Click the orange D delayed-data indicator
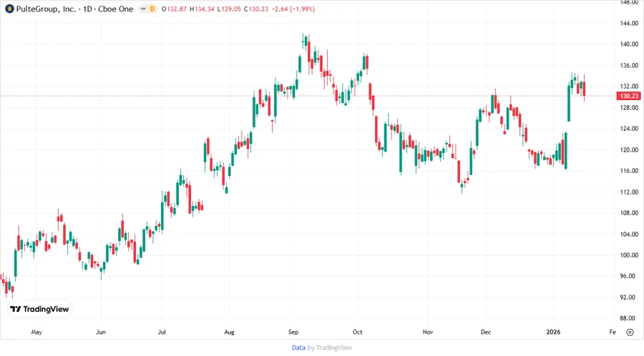Image resolution: width=644 pixels, height=356 pixels. click(152, 9)
